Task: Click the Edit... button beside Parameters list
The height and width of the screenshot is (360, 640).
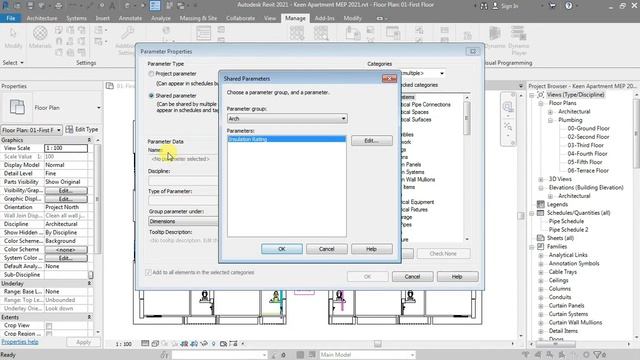Action: 371,141
